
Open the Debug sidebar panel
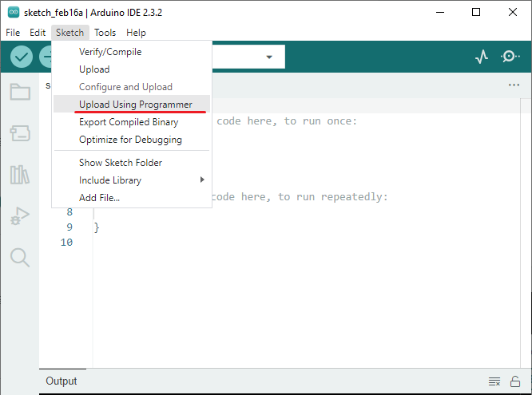coord(20,215)
